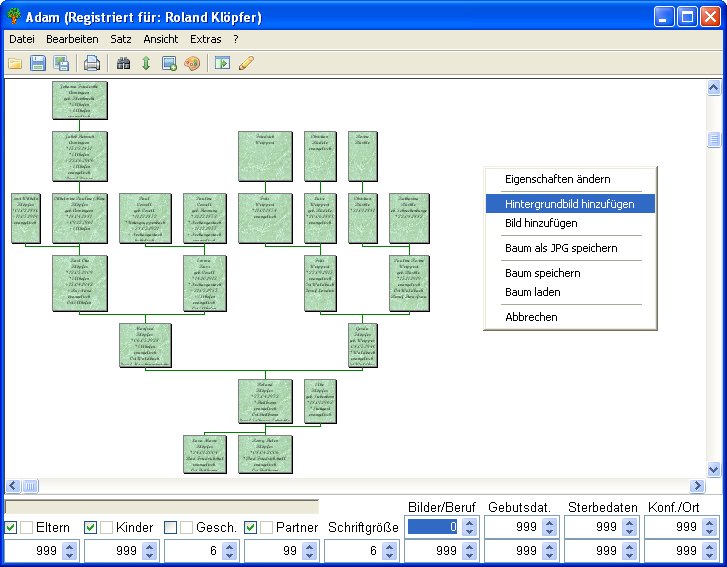Open file with the folder toolbar icon
The image size is (727, 567).
tap(15, 63)
